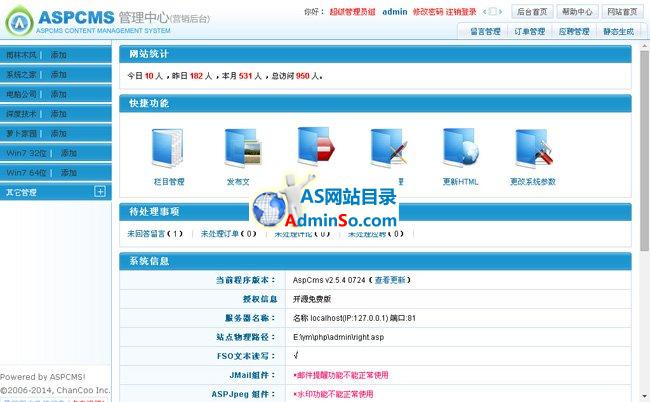Click the 超级管理员组 text

(352, 12)
